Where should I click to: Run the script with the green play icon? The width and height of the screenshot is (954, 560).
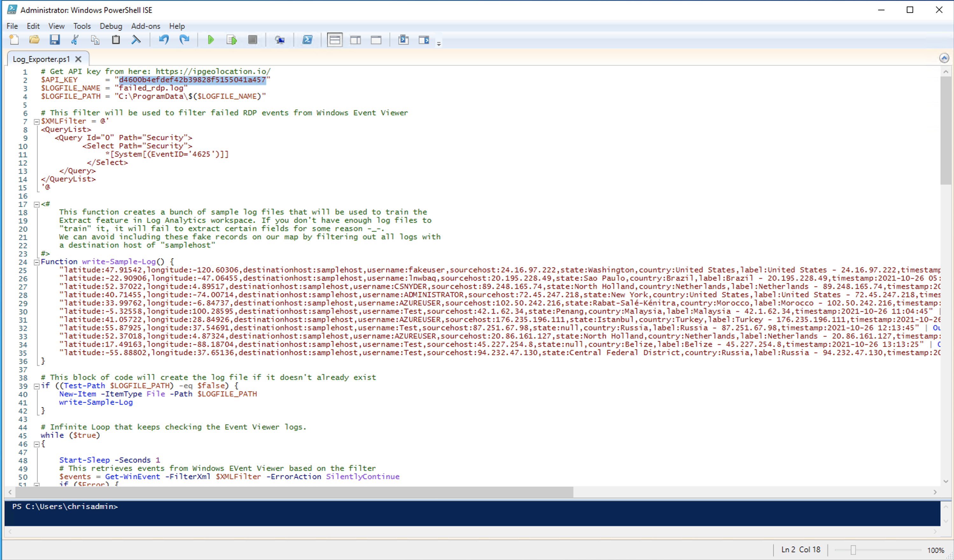tap(211, 40)
